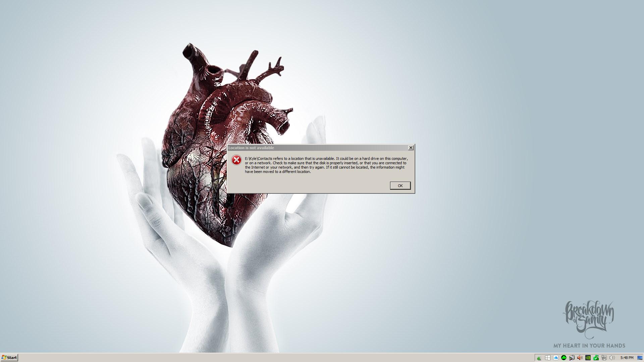Click the show desktop icon beside the clock
The image size is (644, 362).
640,358
